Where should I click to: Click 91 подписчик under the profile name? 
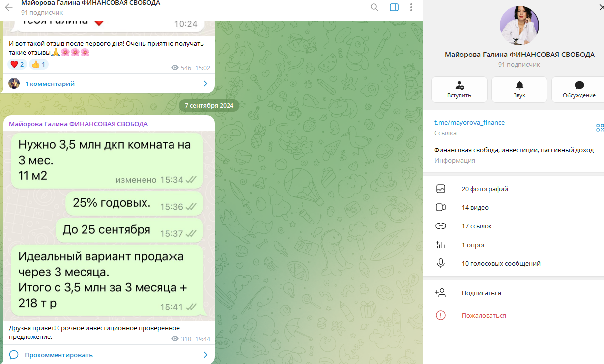click(x=519, y=64)
